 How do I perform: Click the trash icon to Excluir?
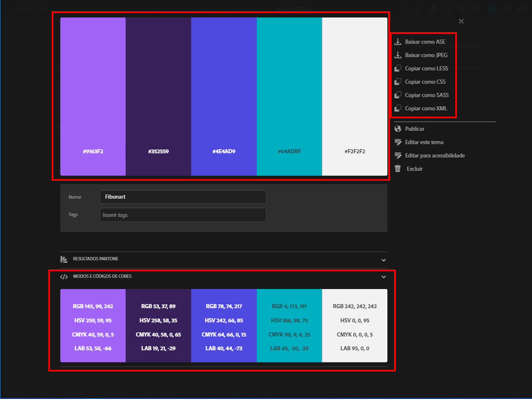tap(398, 169)
